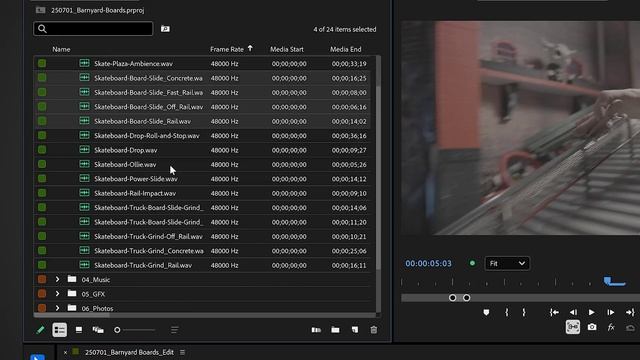Screen dimensions: 640x360
Task: Click the pencil writable-project icon
Action: [40, 330]
